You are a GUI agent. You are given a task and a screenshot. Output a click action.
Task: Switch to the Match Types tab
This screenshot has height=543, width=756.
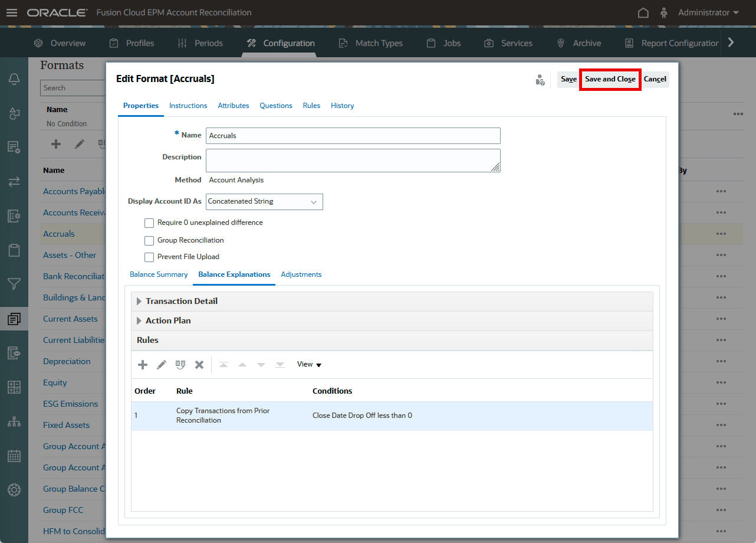371,43
